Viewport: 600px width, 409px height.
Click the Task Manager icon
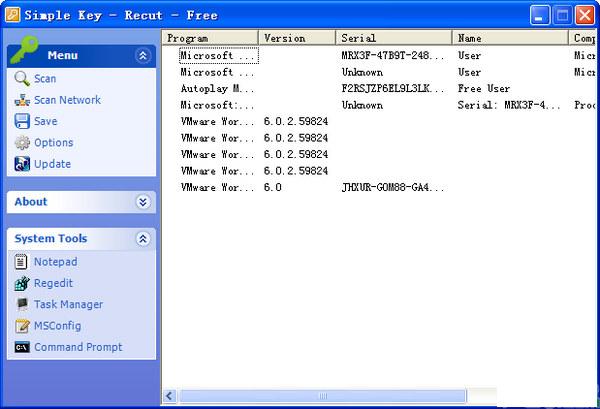[x=22, y=305]
